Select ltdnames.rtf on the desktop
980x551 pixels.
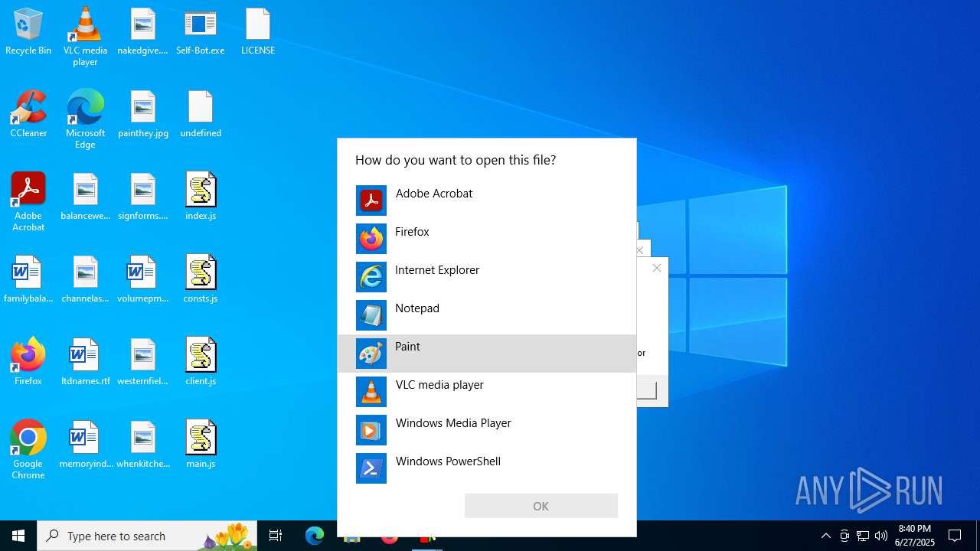pyautogui.click(x=85, y=363)
